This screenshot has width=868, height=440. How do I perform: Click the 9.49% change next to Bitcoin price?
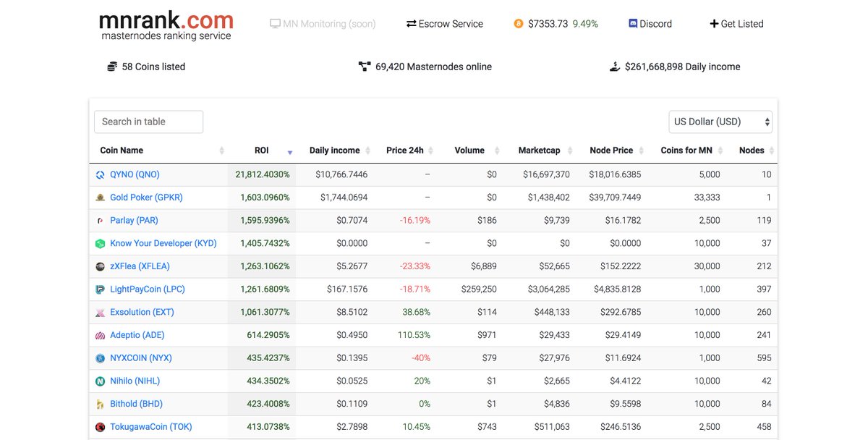(x=585, y=24)
